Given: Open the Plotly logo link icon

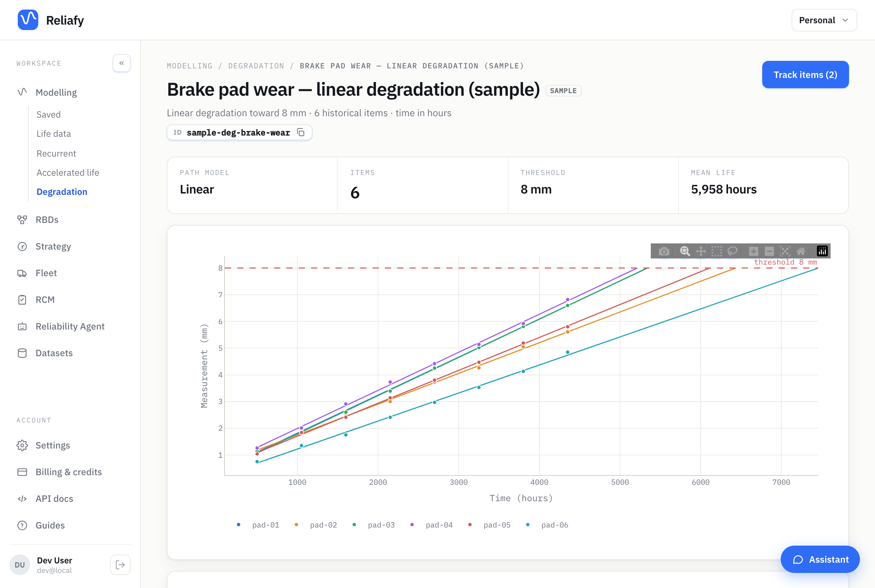Looking at the screenshot, I should pos(822,251).
